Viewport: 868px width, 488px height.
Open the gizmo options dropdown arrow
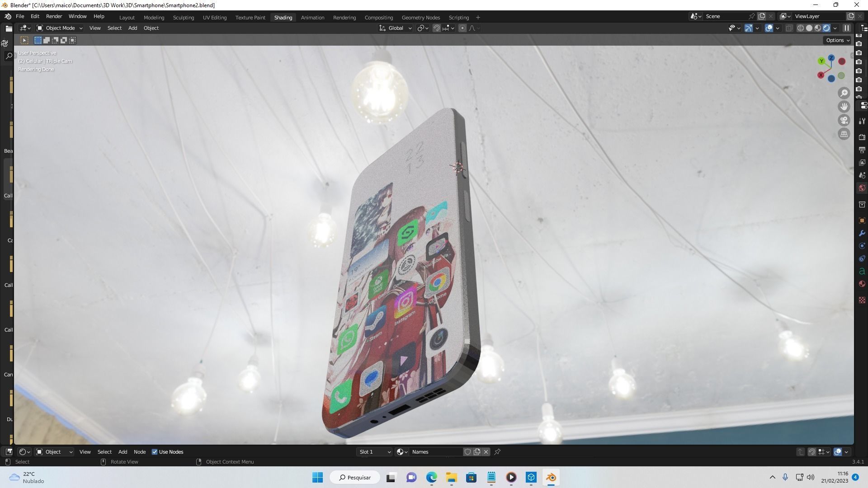757,28
